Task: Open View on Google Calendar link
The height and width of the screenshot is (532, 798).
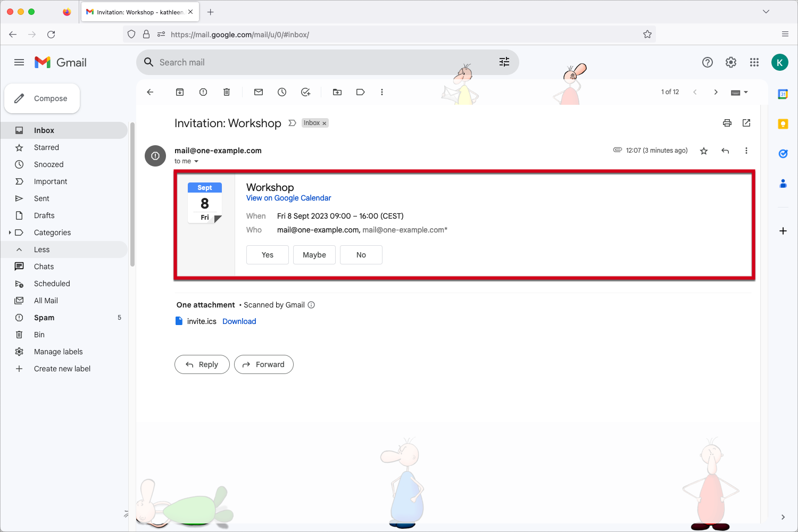Action: pos(288,197)
